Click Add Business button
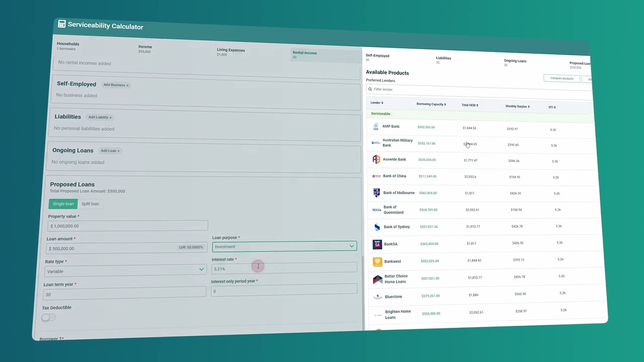 [116, 85]
